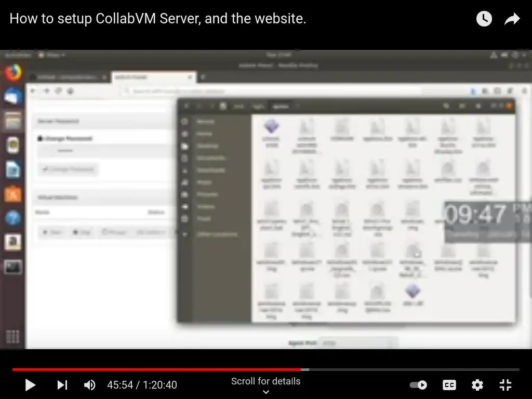Share the video with the arrow icon
The width and height of the screenshot is (532, 399).
point(512,19)
